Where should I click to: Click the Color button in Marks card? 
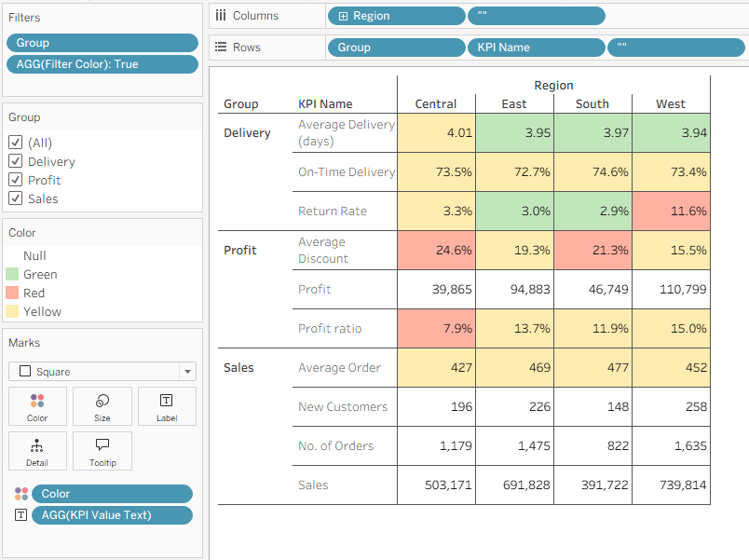point(37,406)
